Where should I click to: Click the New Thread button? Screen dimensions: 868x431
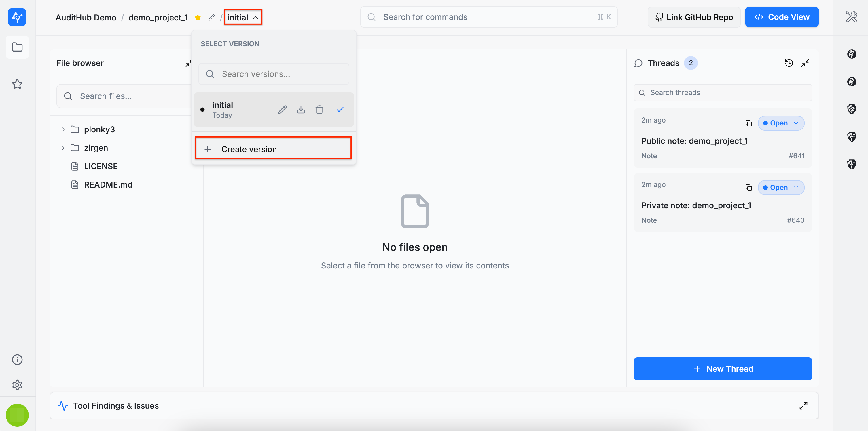(723, 369)
